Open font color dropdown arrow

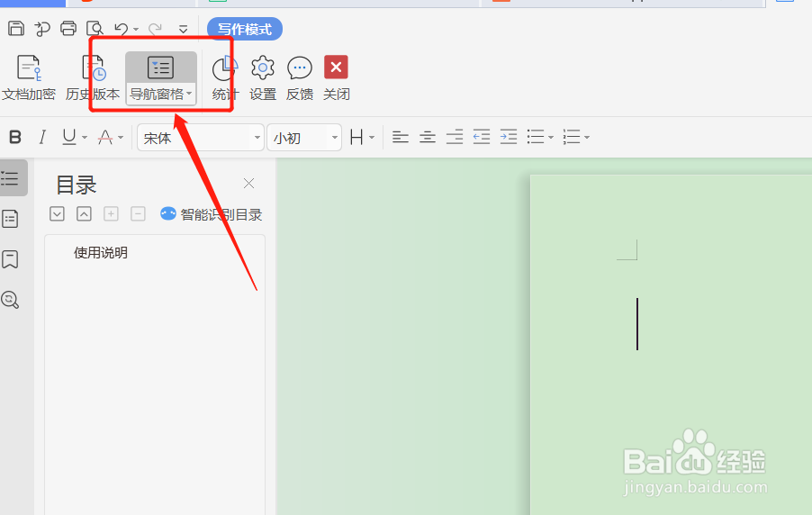point(121,138)
